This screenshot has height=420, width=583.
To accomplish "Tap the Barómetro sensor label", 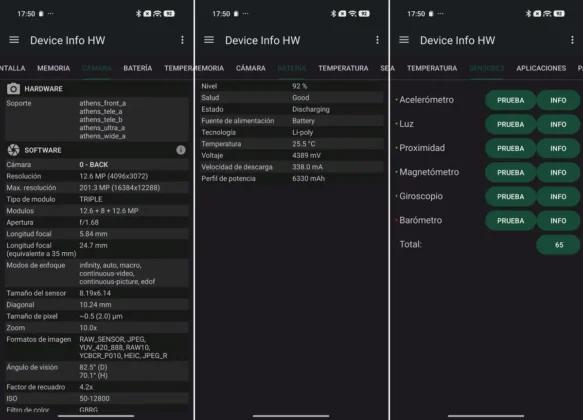I will pos(421,220).
